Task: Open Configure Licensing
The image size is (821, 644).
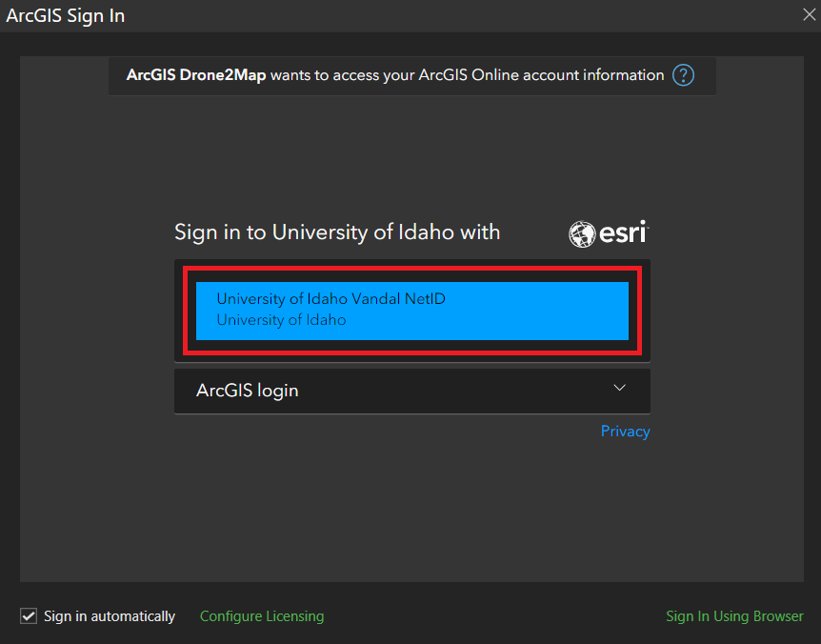Action: 262,616
